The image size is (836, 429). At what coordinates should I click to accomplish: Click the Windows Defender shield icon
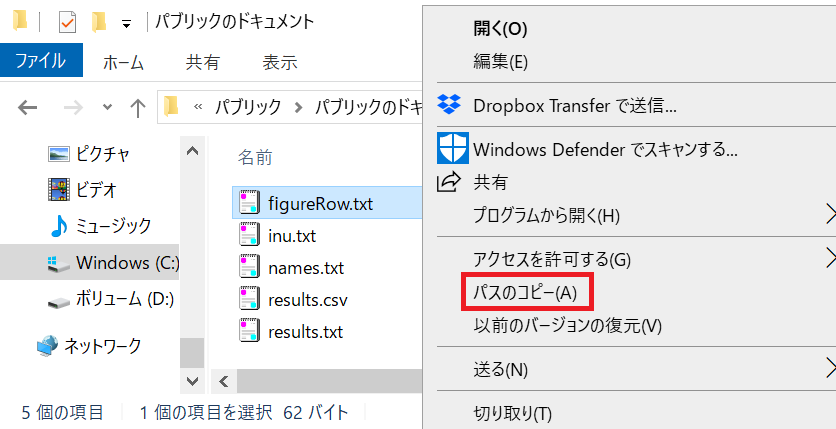453,149
